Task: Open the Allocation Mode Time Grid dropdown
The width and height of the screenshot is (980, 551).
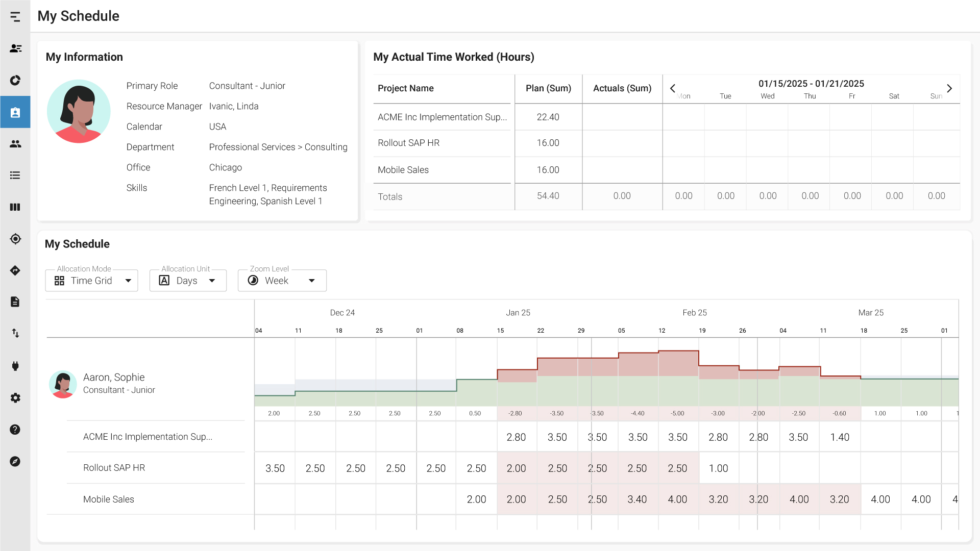Action: [x=92, y=281]
